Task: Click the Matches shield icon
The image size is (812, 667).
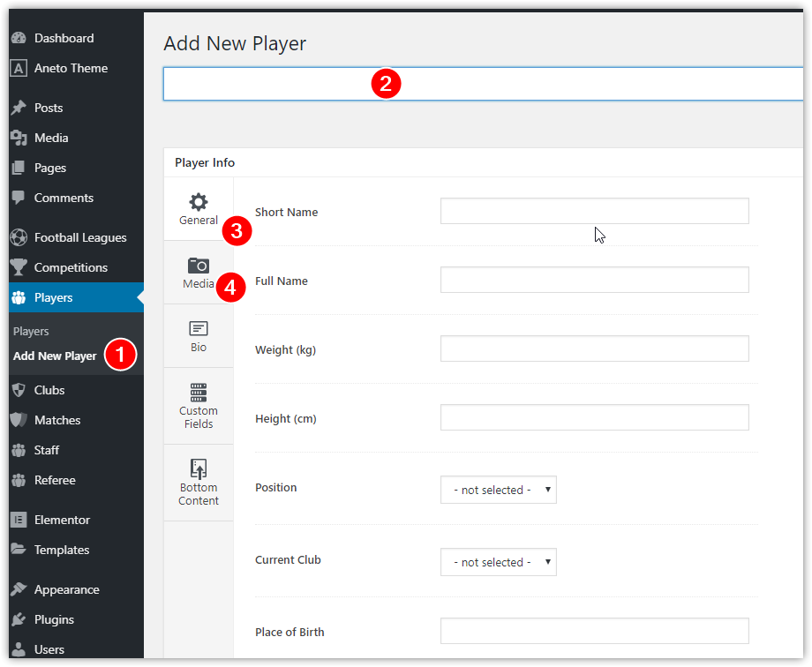Action: click(19, 420)
